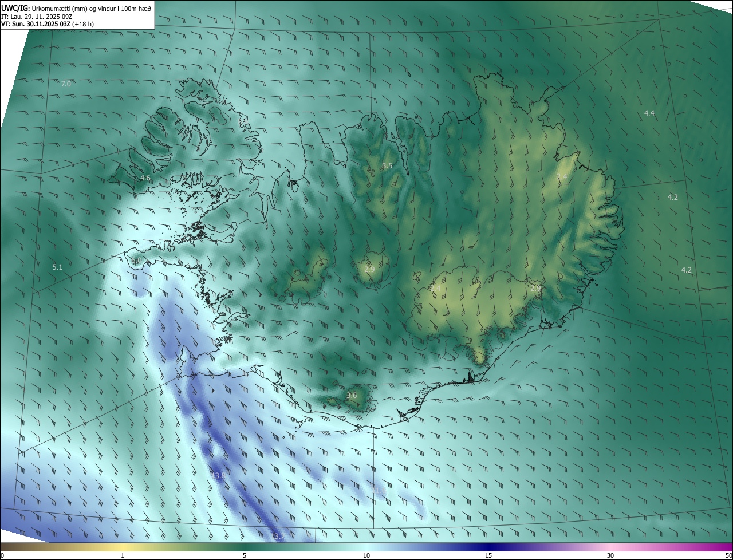Select the 4.6 value in the Westfjords
This screenshot has height=560, width=733.
tap(145, 178)
